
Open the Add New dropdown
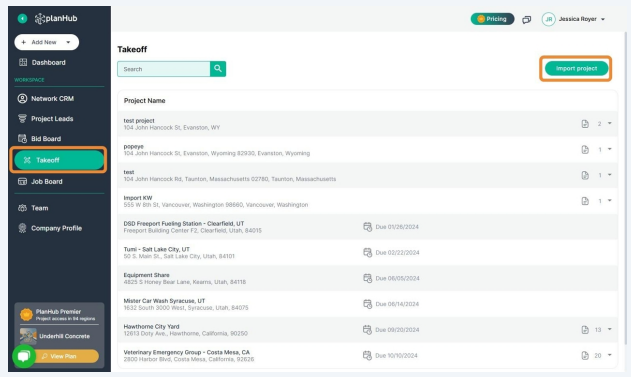click(47, 42)
